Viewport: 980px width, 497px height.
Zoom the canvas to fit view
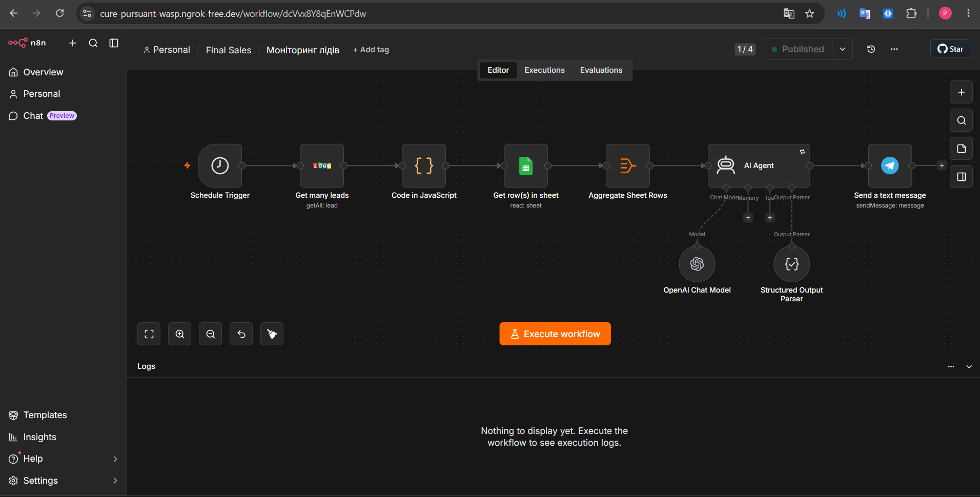149,334
